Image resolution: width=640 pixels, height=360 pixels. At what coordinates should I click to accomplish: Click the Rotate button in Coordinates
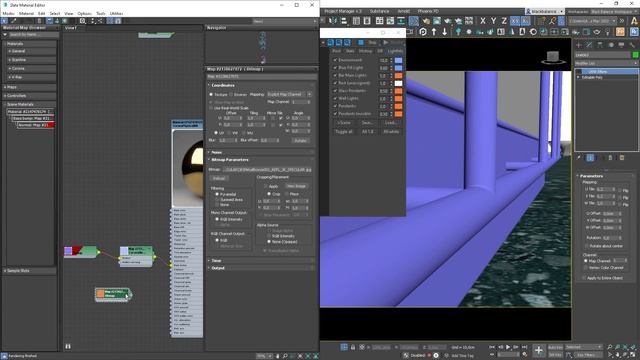click(301, 140)
